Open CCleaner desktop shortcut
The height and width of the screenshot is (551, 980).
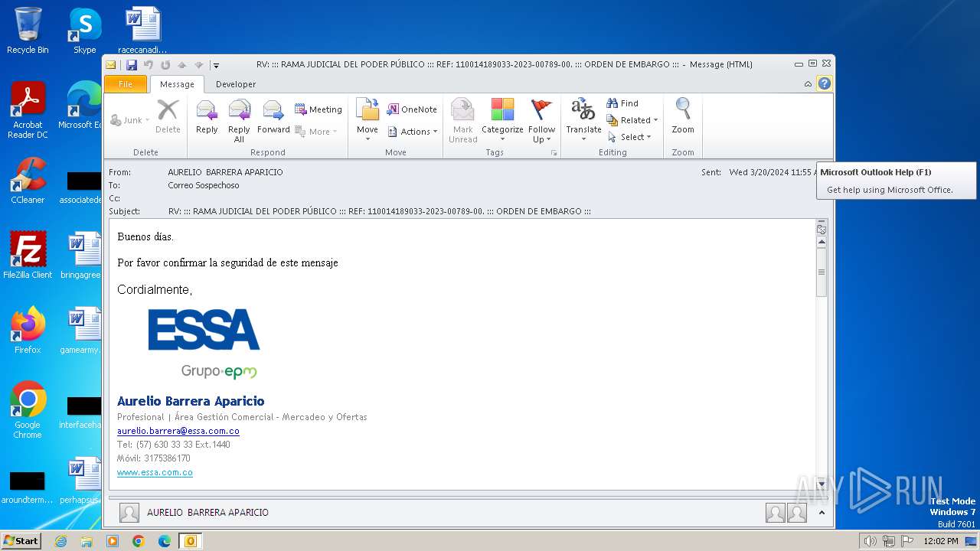(x=28, y=181)
